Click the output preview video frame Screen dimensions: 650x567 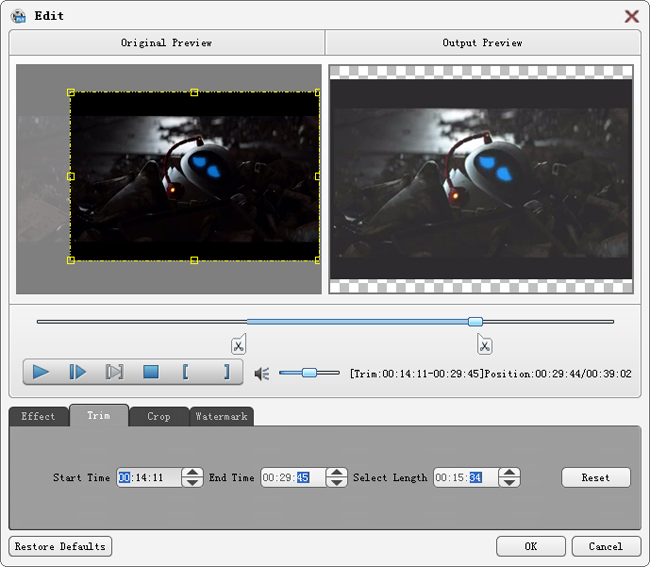481,179
